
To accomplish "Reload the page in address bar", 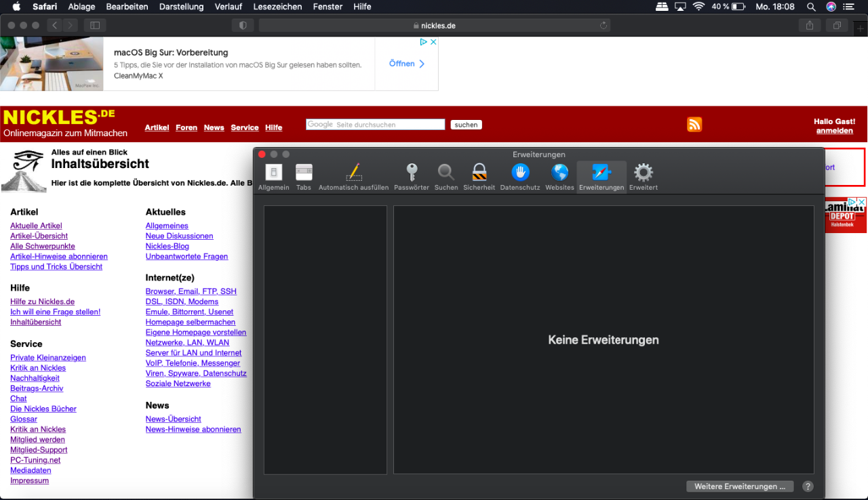I will click(603, 25).
